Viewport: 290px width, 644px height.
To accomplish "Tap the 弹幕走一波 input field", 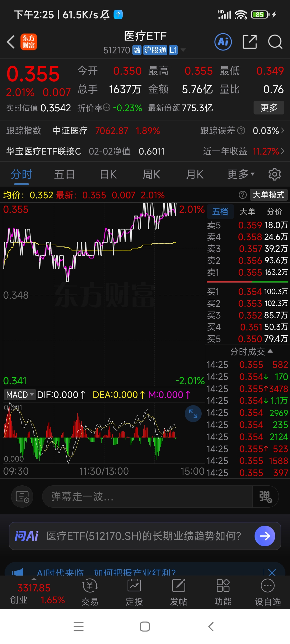I will [147, 496].
